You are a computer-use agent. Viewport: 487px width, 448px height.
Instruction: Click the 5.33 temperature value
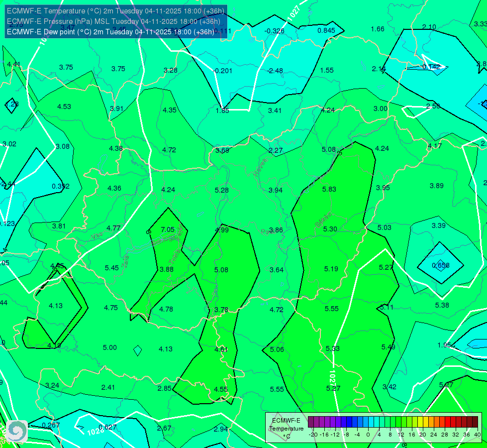(333, 348)
